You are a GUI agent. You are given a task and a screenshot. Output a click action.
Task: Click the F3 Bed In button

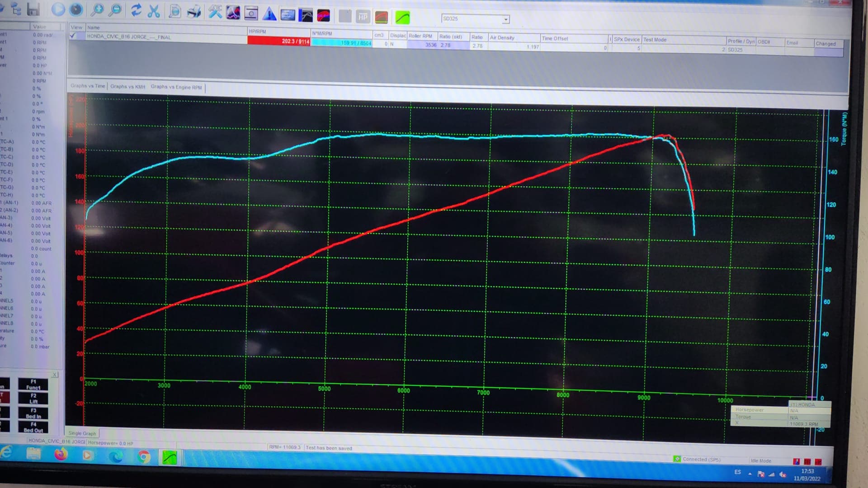pyautogui.click(x=33, y=413)
